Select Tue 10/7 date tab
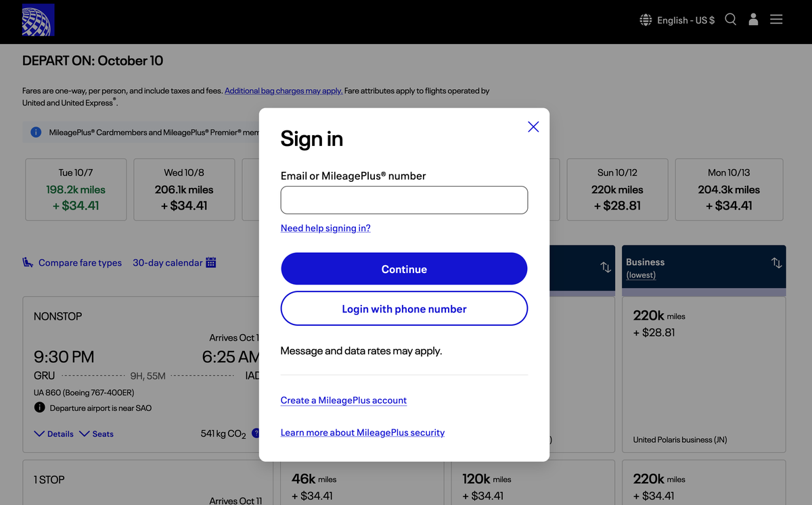Screen dimensions: 812x505 (x=76, y=189)
